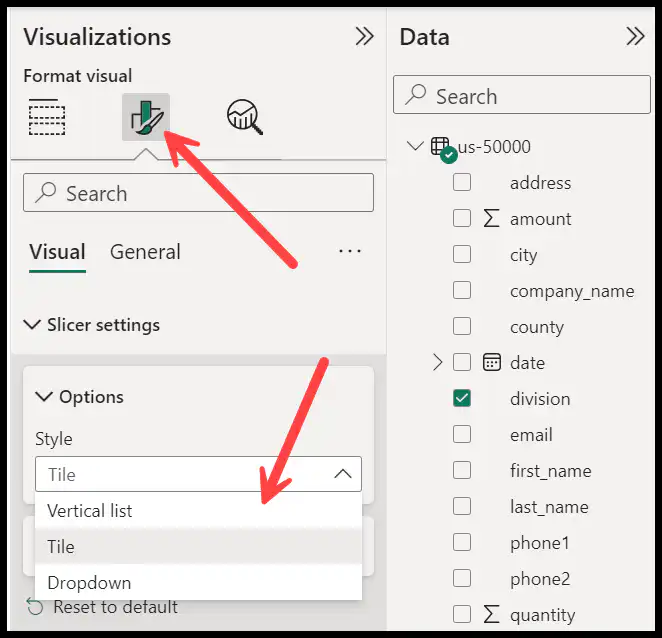Collapse the Visualizations pane with double chevron
Image resolution: width=662 pixels, height=638 pixels.
tap(364, 36)
